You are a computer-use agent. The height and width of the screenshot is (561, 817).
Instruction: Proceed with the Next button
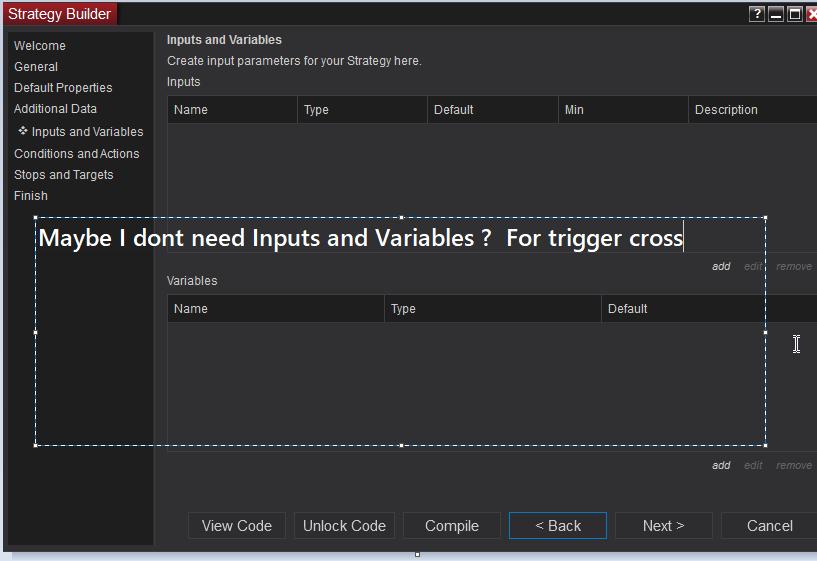[x=664, y=526]
